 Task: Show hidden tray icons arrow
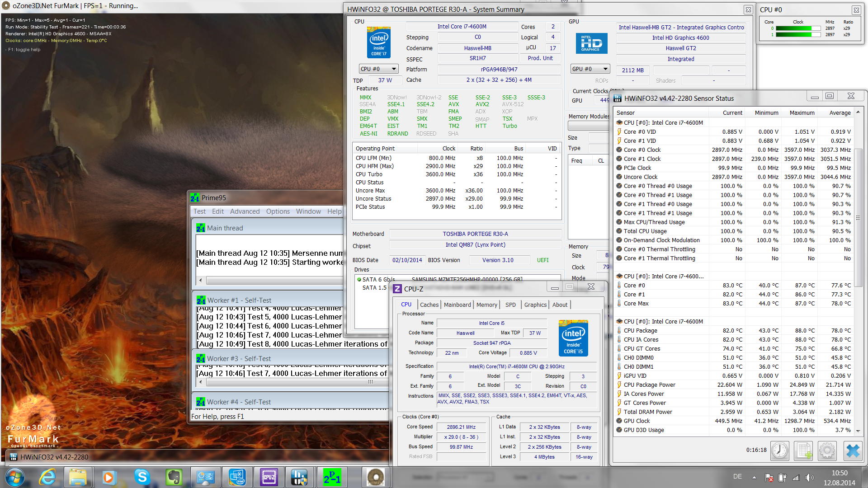[754, 477]
